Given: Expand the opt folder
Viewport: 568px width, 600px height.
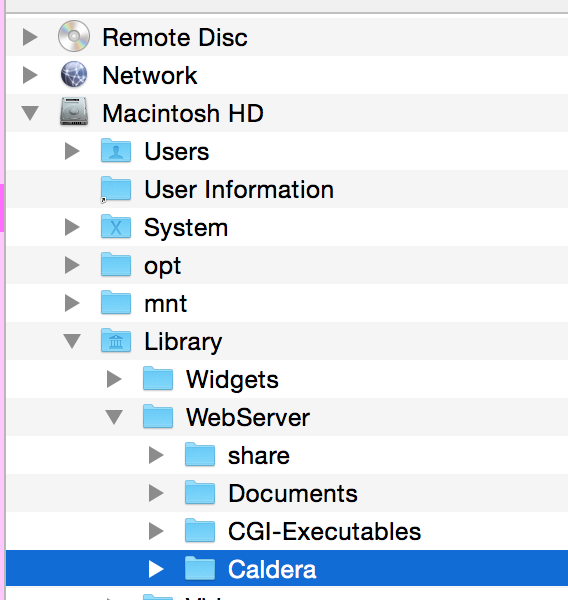Looking at the screenshot, I should pyautogui.click(x=72, y=265).
